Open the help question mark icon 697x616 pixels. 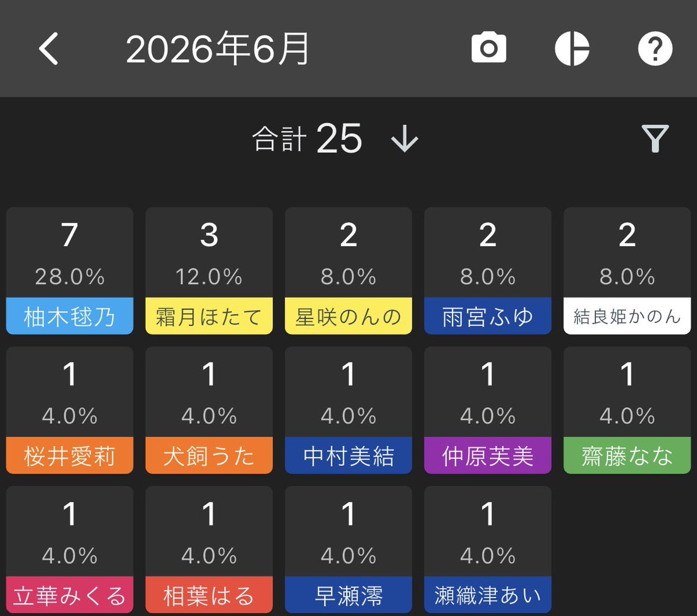655,48
